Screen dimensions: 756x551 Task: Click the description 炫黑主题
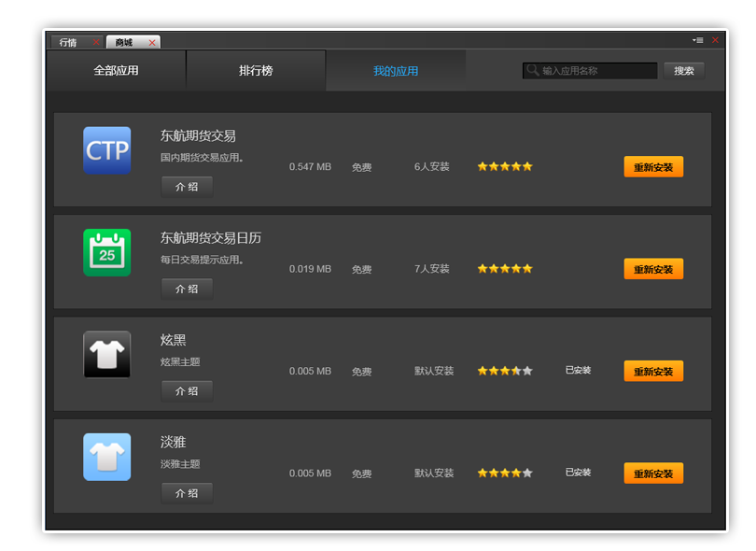point(180,361)
